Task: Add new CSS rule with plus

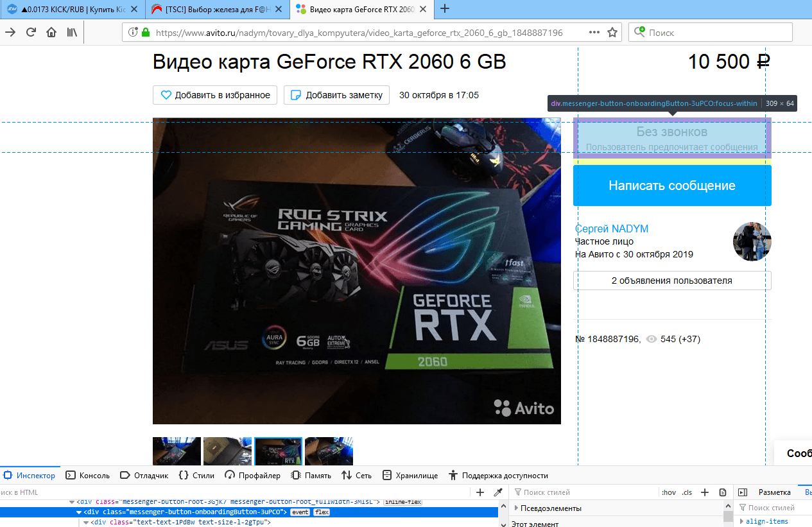Action: [x=705, y=492]
